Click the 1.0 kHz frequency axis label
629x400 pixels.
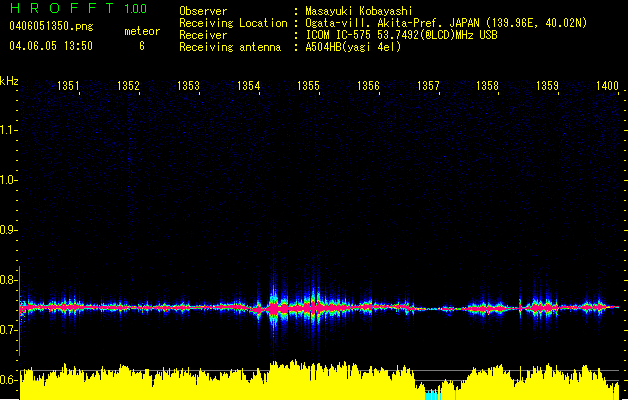[x=8, y=180]
